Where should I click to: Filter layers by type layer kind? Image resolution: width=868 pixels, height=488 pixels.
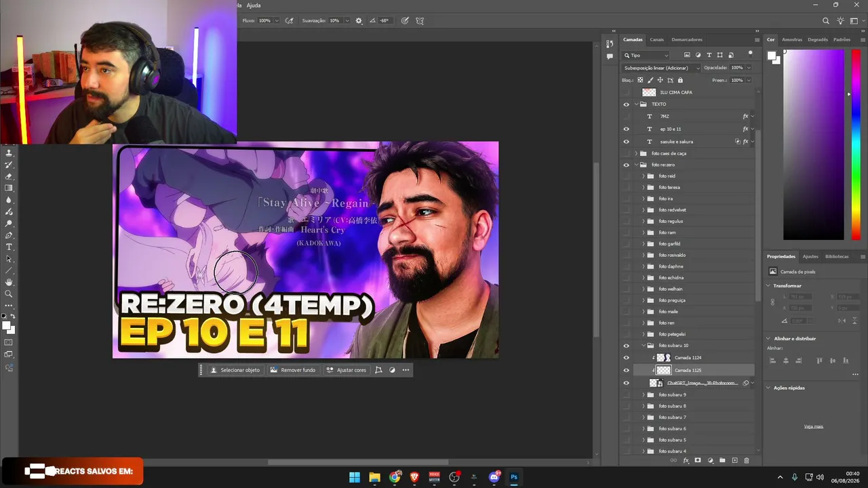coord(709,55)
